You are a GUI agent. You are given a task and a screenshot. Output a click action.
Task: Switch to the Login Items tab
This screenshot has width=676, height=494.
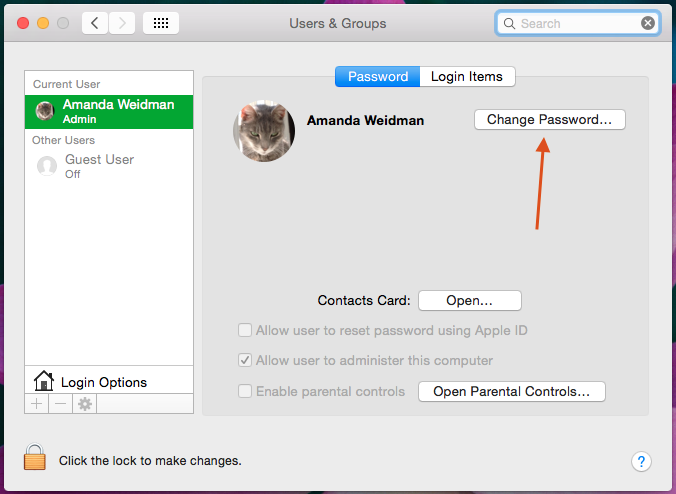(x=467, y=76)
